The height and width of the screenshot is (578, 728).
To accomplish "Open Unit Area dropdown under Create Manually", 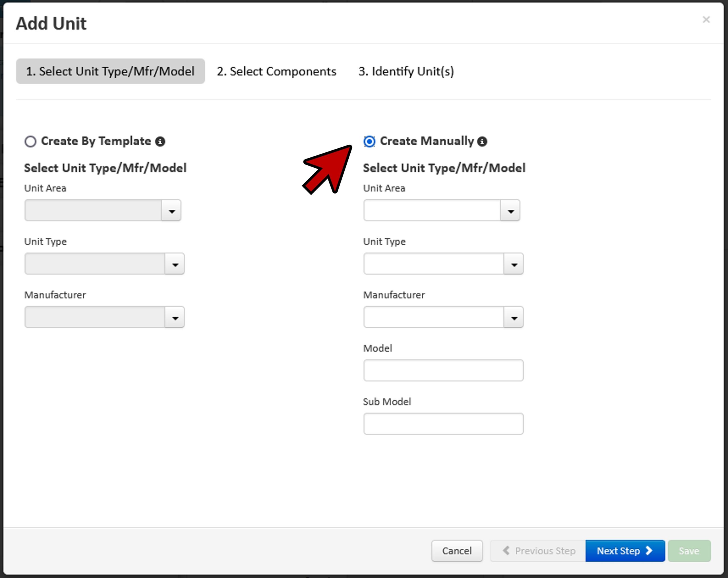I will click(x=510, y=211).
